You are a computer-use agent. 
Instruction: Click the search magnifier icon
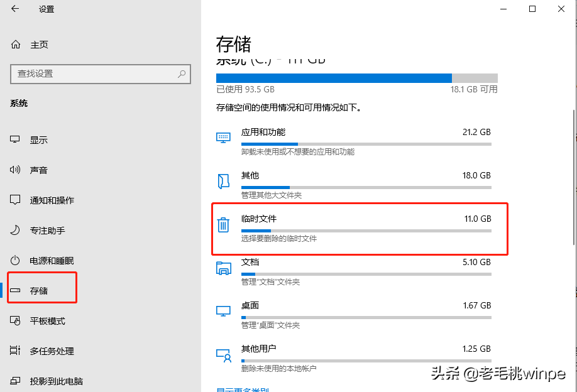point(182,73)
